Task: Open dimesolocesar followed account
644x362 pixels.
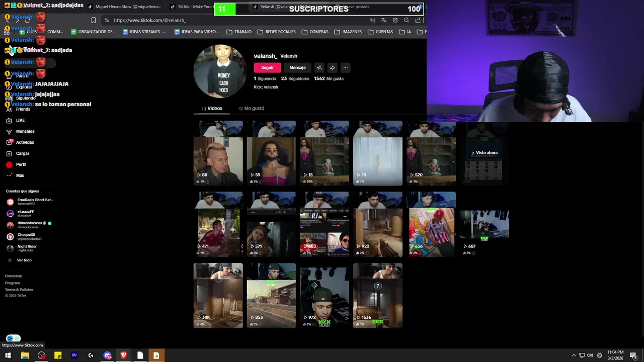Action: tap(29, 225)
